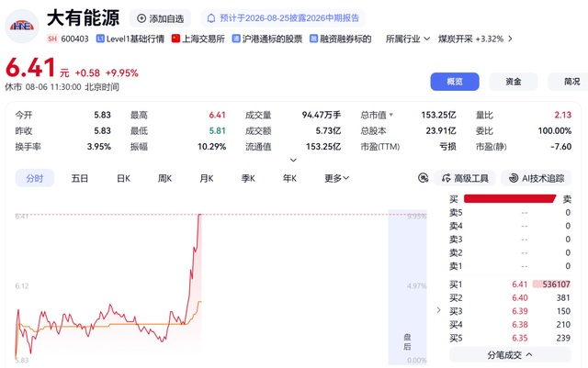Click the 大有能源 company logo
This screenshot has height=368, width=588.
click(22, 26)
